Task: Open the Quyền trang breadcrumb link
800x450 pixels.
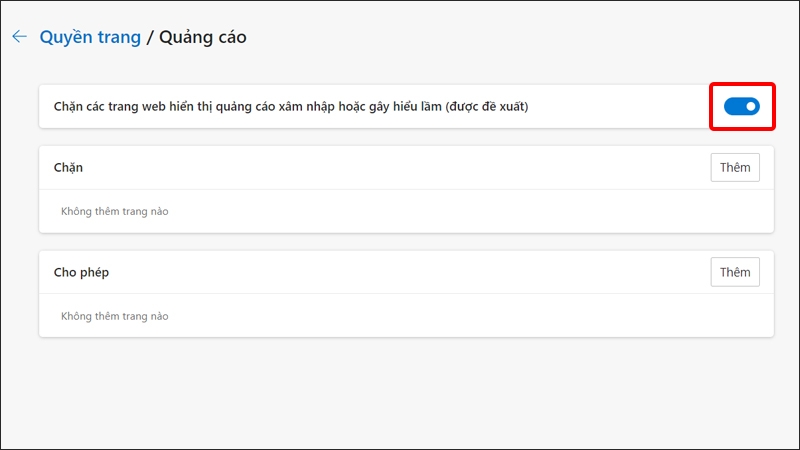Action: tap(90, 37)
